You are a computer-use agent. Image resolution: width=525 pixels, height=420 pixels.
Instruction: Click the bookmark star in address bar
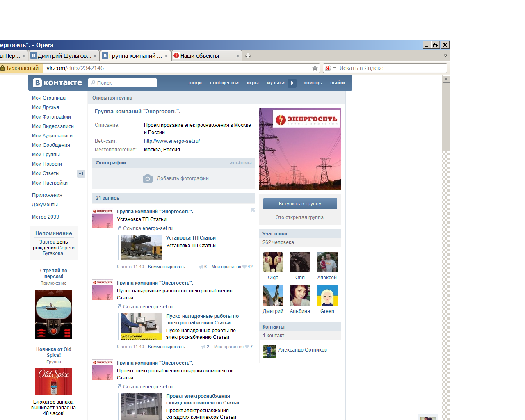click(315, 68)
